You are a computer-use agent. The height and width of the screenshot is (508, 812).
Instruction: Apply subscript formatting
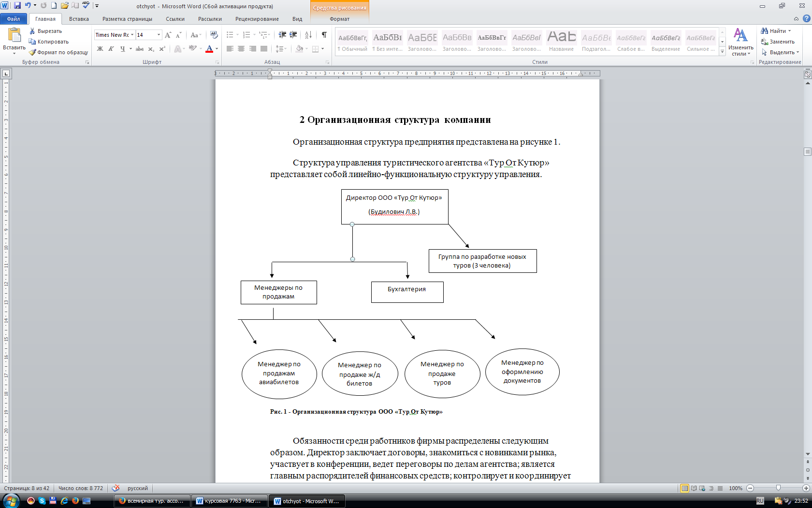[x=151, y=49]
